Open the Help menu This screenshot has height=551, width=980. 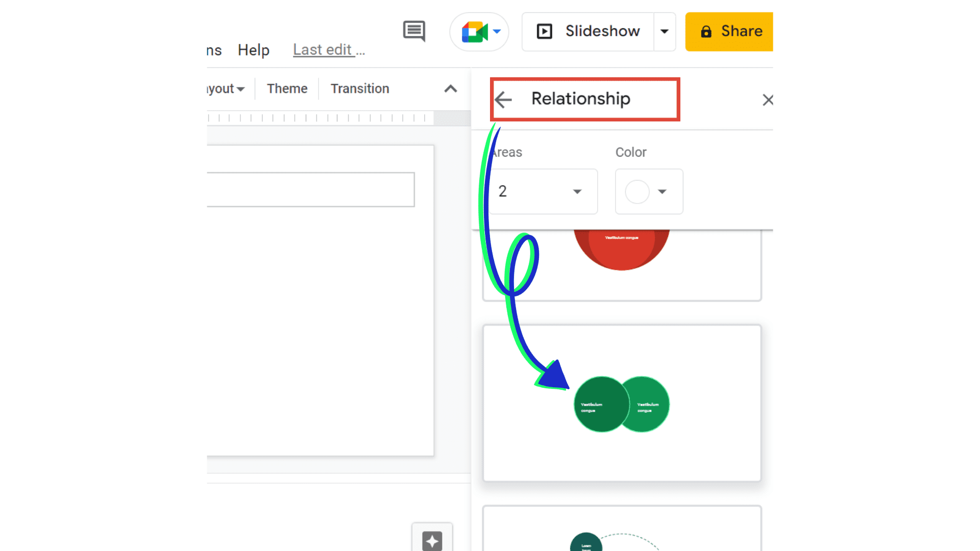(254, 50)
